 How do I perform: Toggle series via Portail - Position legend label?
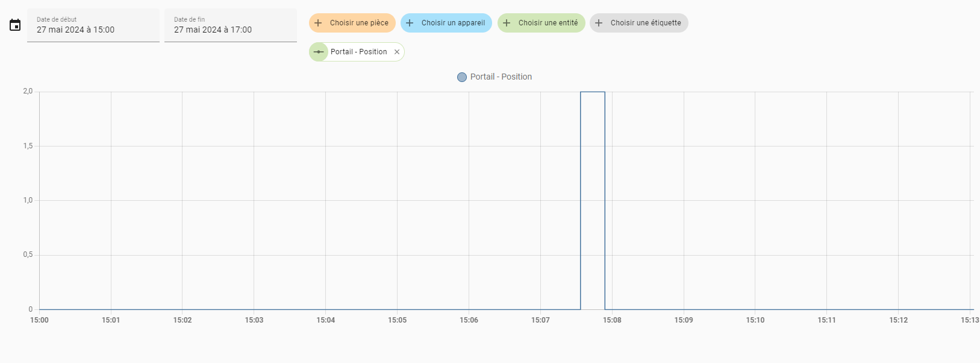pyautogui.click(x=501, y=77)
